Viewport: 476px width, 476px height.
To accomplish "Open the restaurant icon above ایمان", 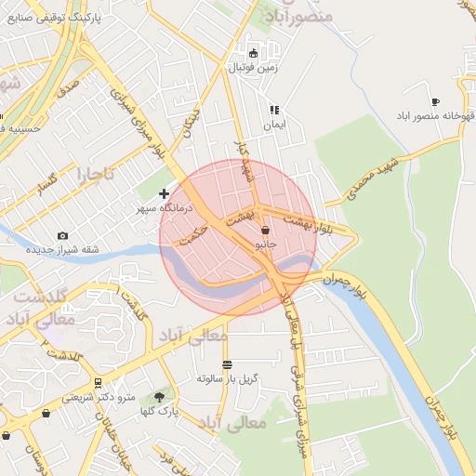I will click(274, 110).
